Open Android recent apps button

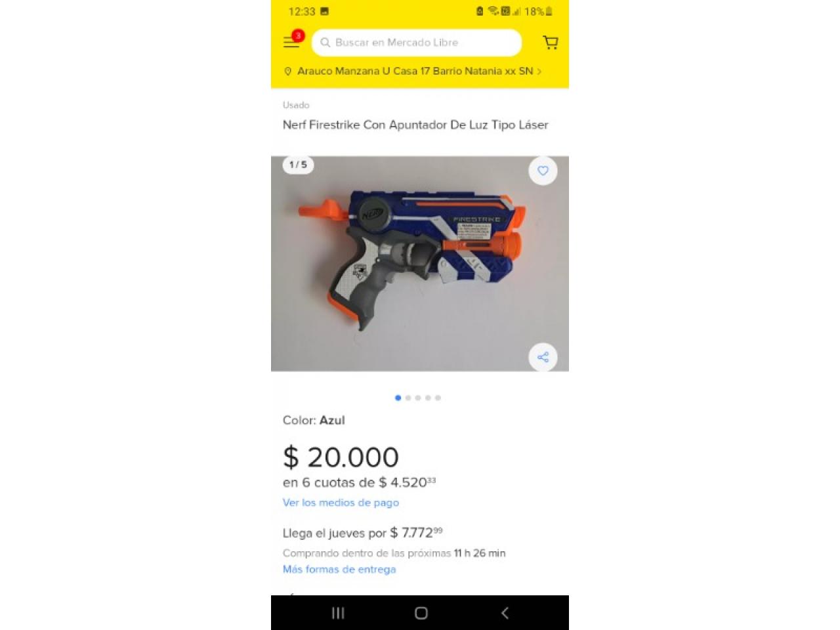[338, 613]
